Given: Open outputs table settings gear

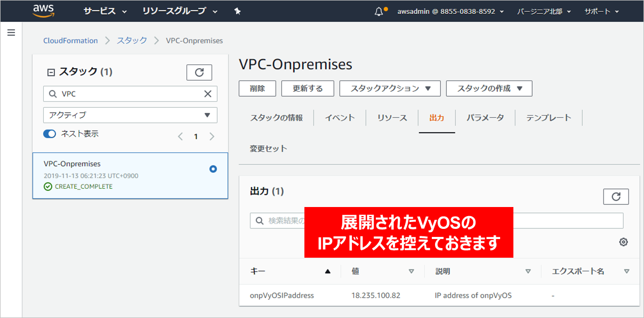Looking at the screenshot, I should click(623, 242).
